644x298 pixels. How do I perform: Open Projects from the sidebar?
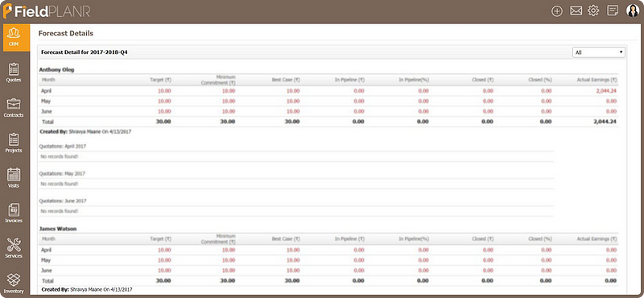point(14,143)
